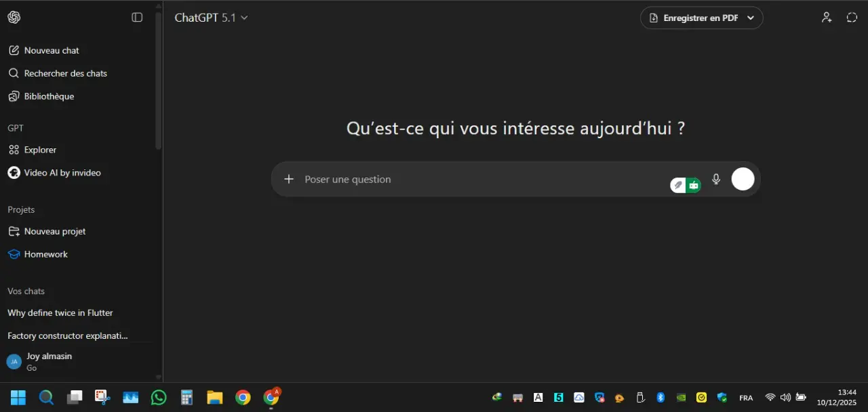Open Calculator from the taskbar
The height and width of the screenshot is (412, 868).
(186, 397)
